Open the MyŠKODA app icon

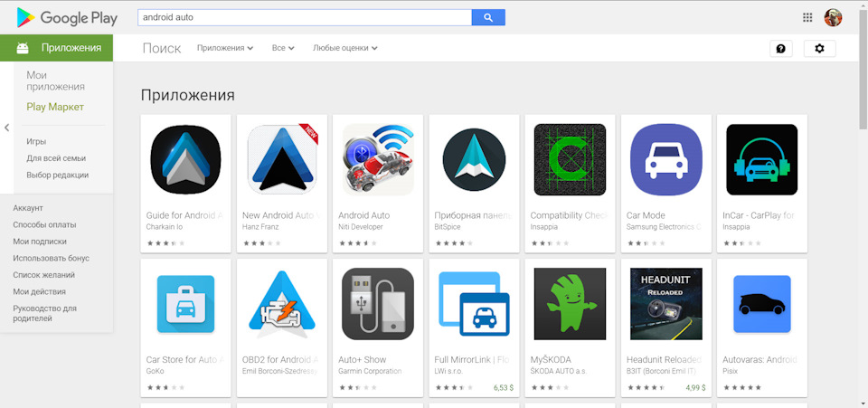[571, 304]
